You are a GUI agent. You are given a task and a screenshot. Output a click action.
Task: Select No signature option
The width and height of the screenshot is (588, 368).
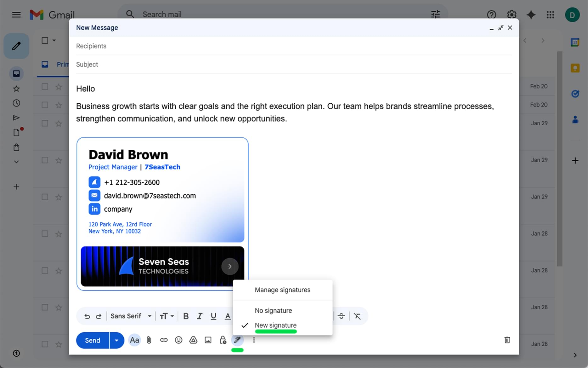[283, 311]
